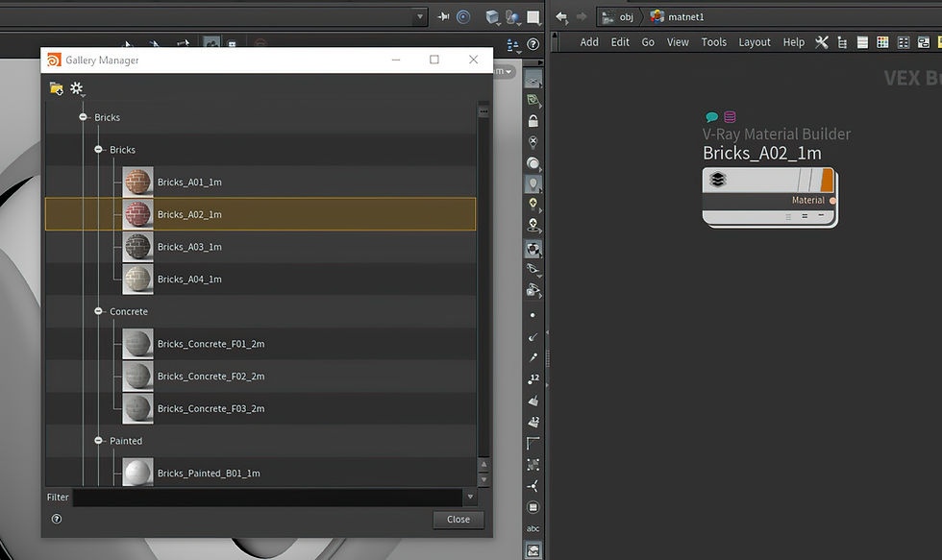Open the Tools menu

[713, 42]
